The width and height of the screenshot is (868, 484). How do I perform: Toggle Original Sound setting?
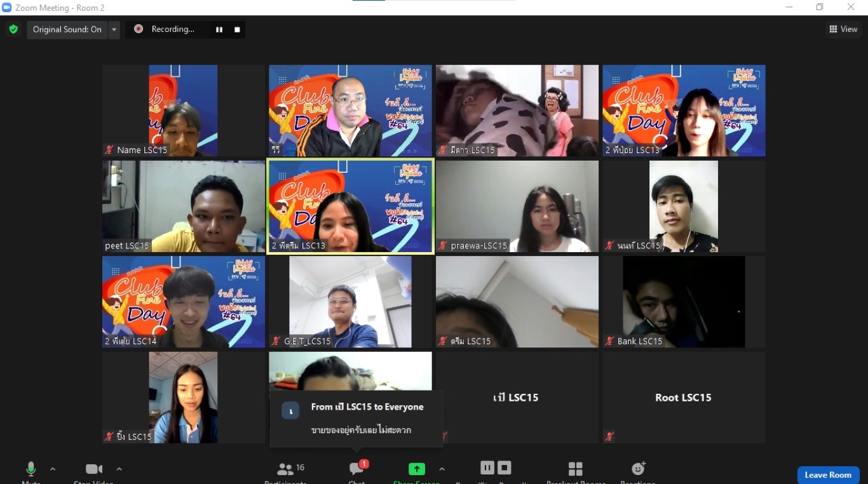(x=67, y=29)
